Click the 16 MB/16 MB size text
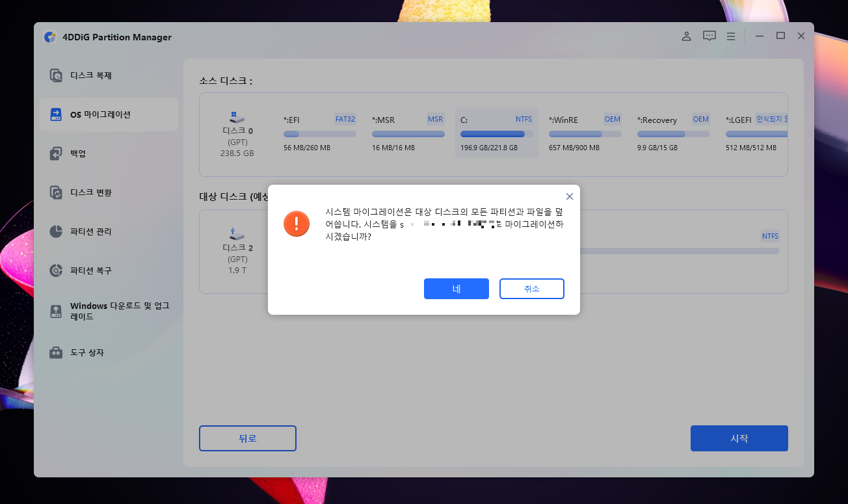 pyautogui.click(x=393, y=148)
